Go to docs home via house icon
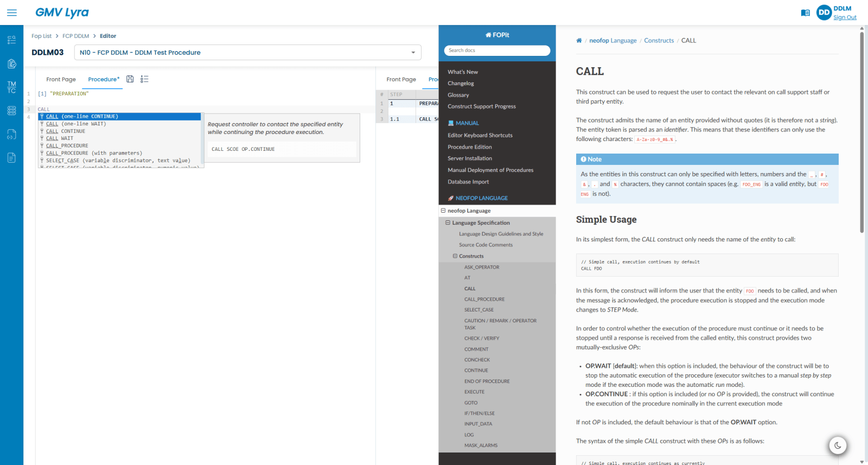Image resolution: width=868 pixels, height=465 pixels. 579,41
